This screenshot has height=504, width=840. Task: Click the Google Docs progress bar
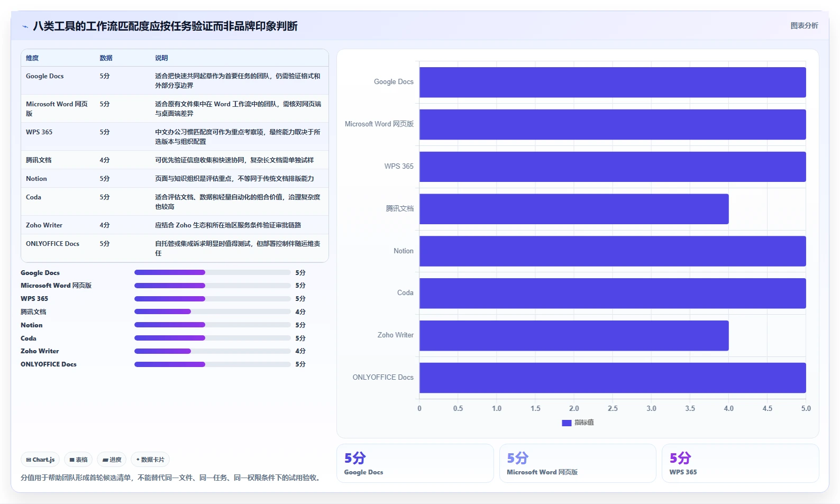pyautogui.click(x=213, y=272)
